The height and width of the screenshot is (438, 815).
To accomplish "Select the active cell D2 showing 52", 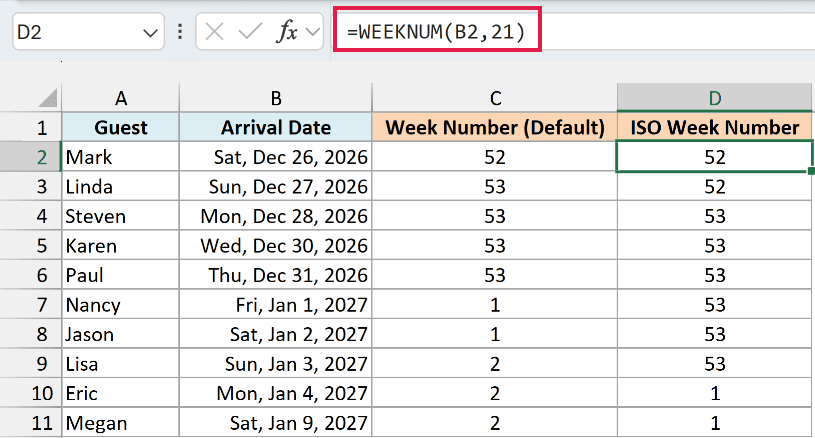I will (715, 157).
